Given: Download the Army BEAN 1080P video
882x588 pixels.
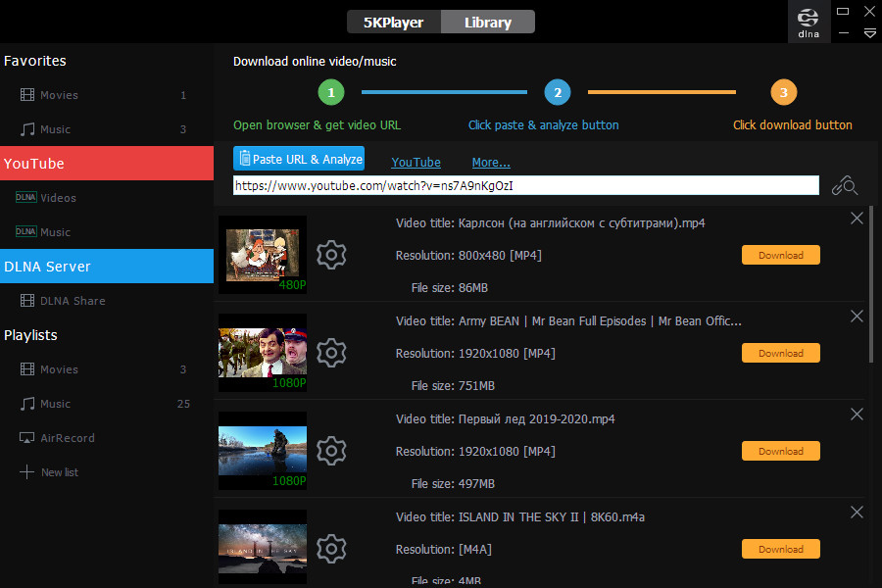Looking at the screenshot, I should pos(781,353).
